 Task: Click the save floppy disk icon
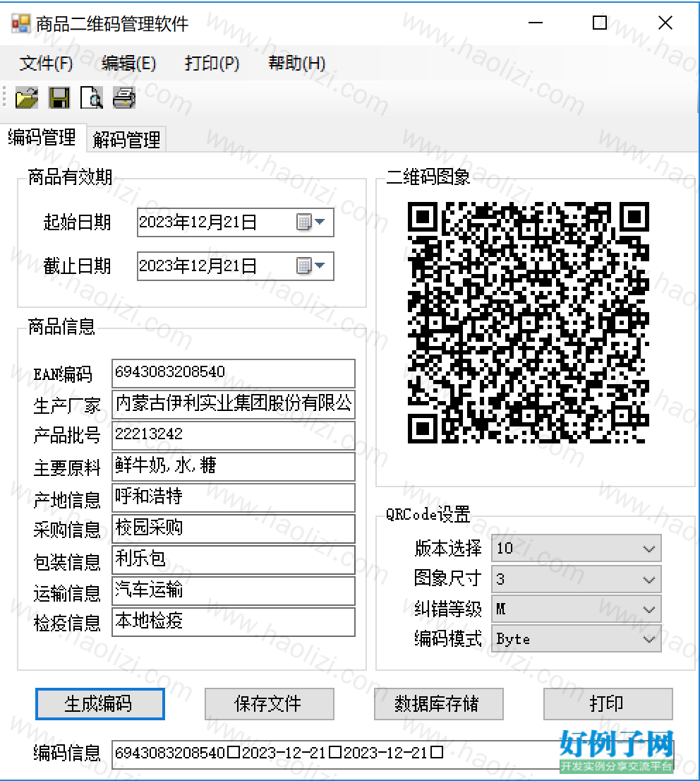59,97
